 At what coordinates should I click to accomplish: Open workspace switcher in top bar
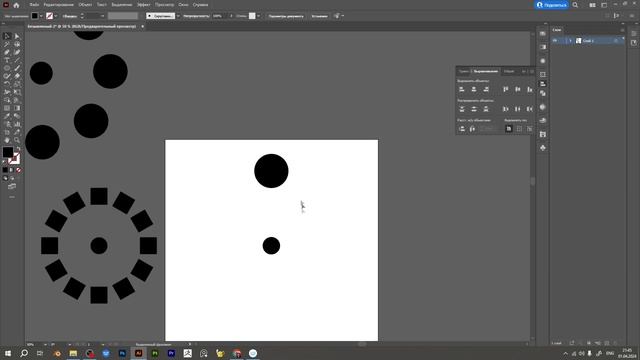tap(604, 5)
